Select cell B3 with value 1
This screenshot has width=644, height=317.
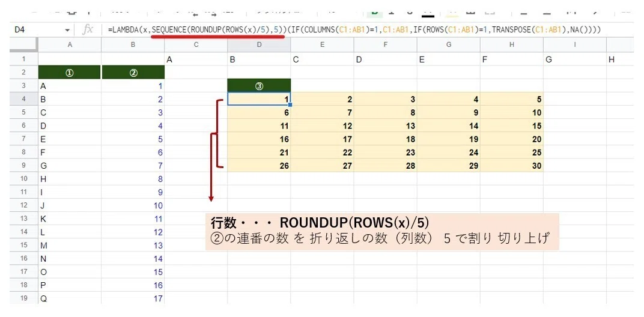pos(133,86)
